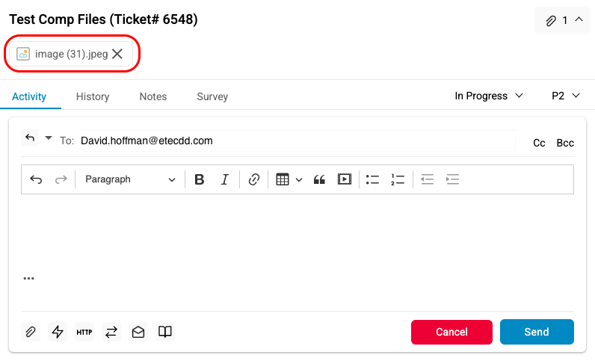Create a numbered list

(398, 179)
